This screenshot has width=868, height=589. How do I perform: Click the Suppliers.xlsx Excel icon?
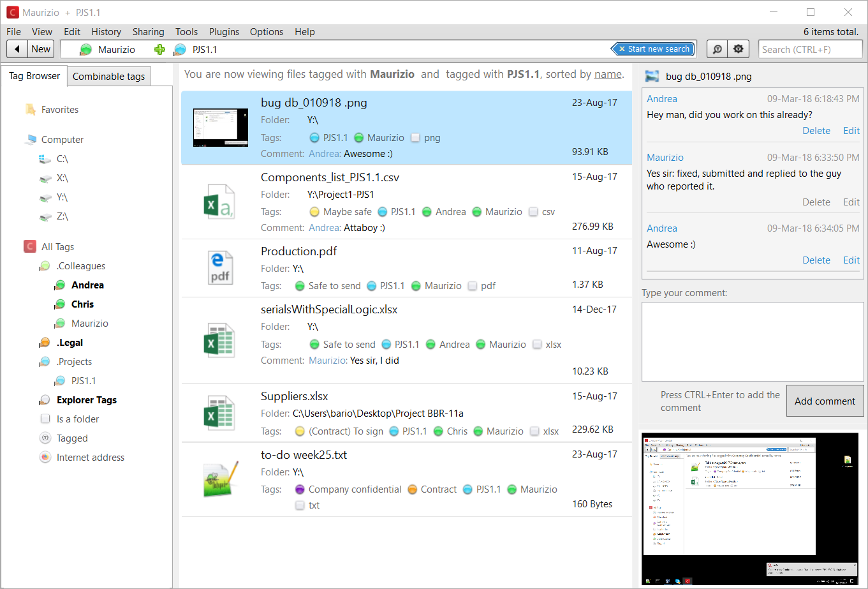tap(218, 413)
